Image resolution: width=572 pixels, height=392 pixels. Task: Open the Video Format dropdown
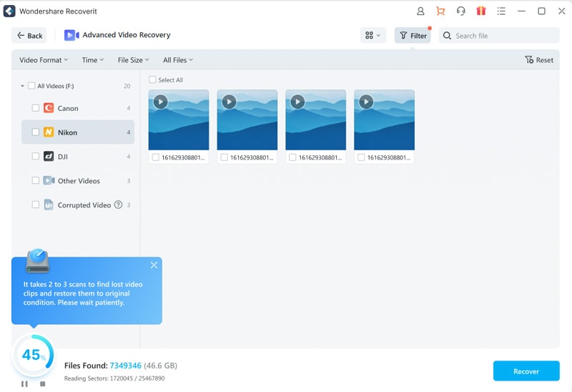[44, 60]
